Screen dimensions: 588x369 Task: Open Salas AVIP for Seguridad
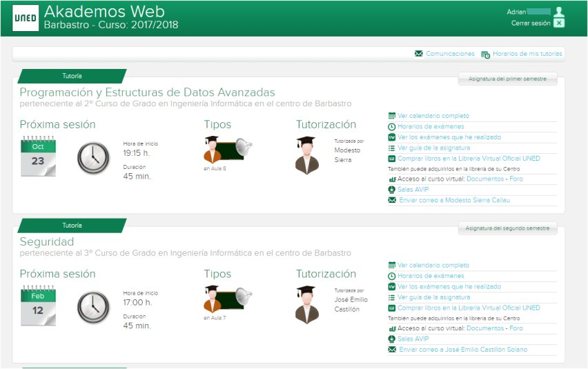(x=413, y=339)
